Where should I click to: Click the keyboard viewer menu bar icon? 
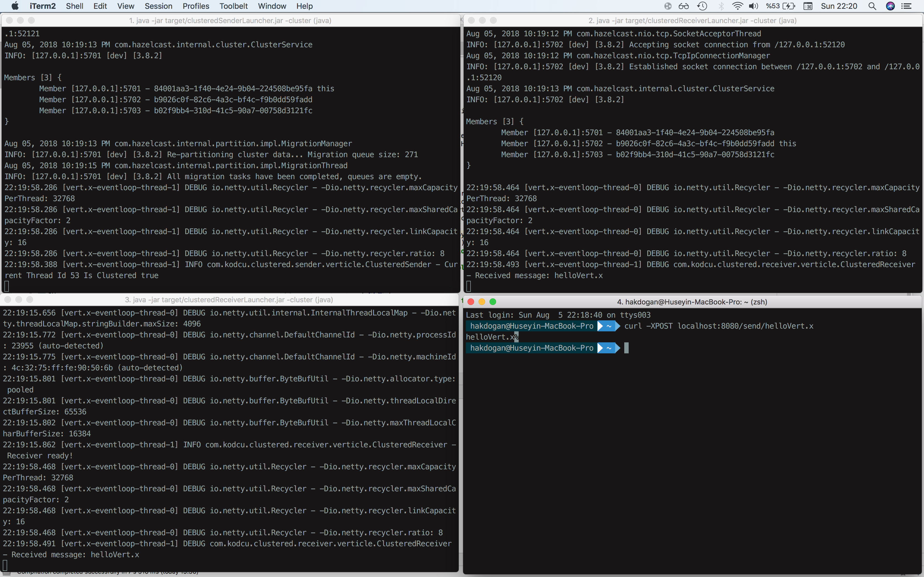coord(808,6)
